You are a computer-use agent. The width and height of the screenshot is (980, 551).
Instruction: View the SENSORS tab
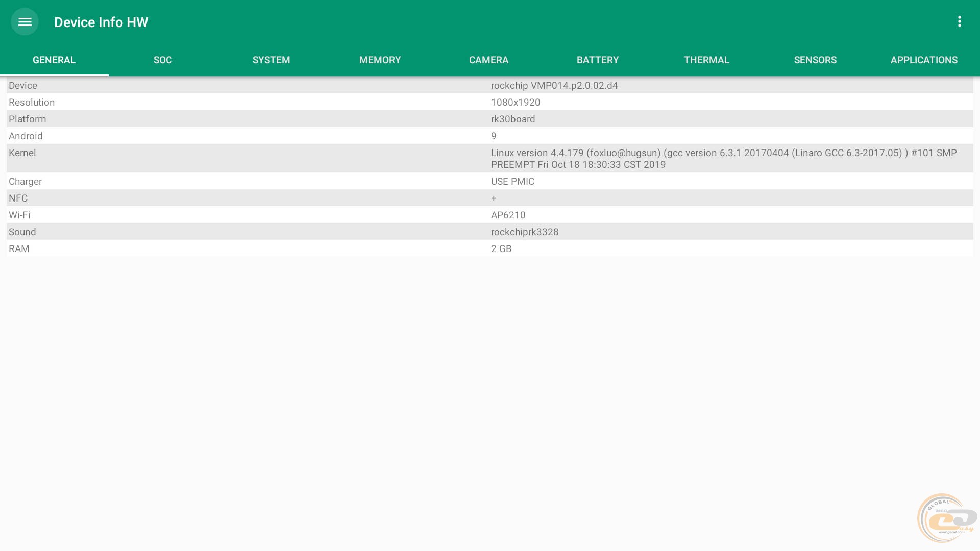tap(815, 60)
